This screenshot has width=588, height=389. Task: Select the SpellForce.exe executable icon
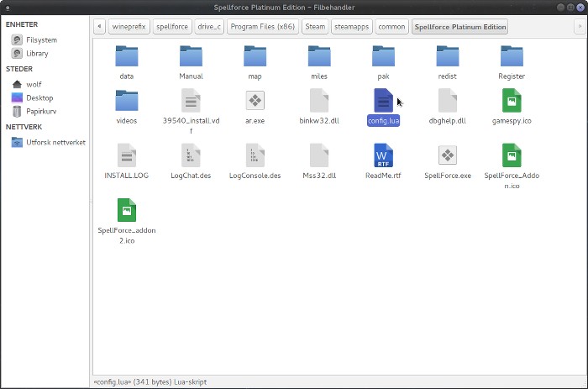[x=448, y=155]
